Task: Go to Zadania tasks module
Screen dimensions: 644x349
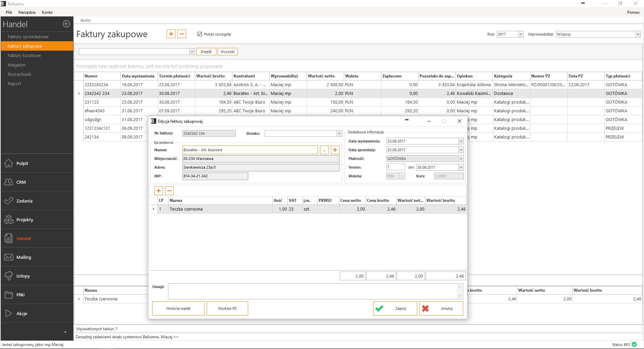Action: coord(24,201)
